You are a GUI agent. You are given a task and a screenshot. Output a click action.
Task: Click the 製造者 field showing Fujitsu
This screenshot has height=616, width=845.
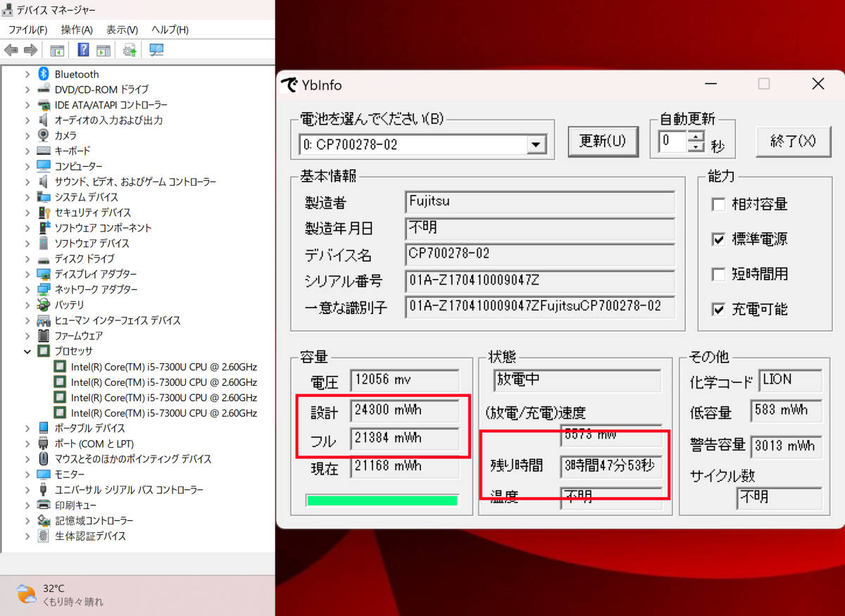pyautogui.click(x=540, y=203)
